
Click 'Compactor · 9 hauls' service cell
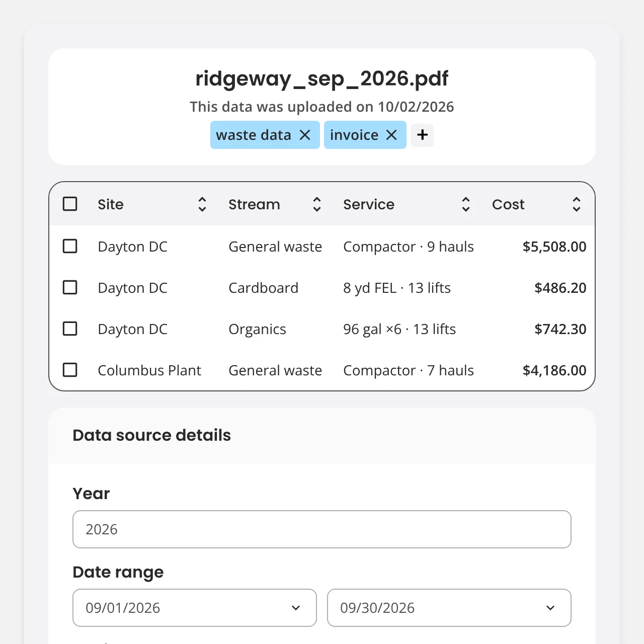[409, 247]
